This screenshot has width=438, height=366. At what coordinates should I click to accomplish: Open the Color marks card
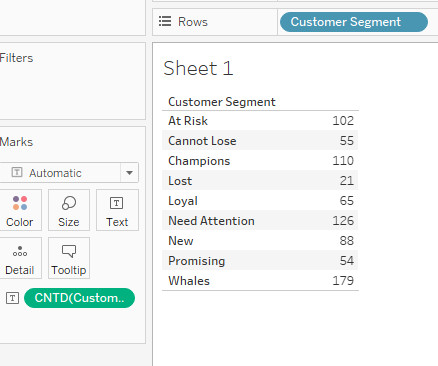[20, 210]
